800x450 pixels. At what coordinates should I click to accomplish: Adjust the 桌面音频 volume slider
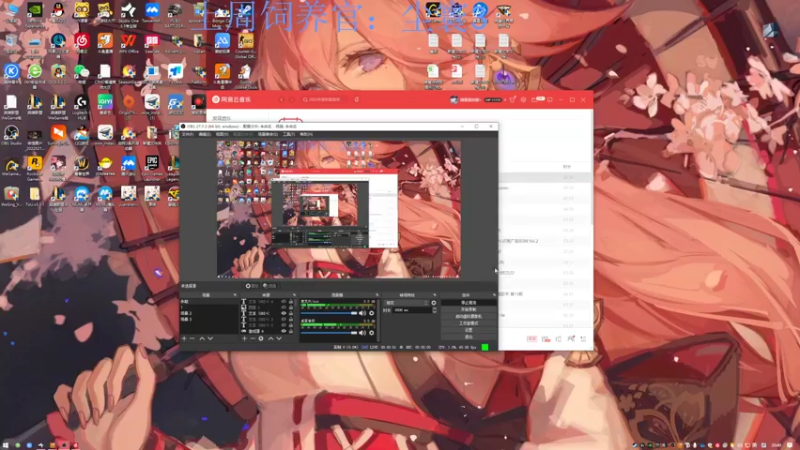tap(329, 333)
